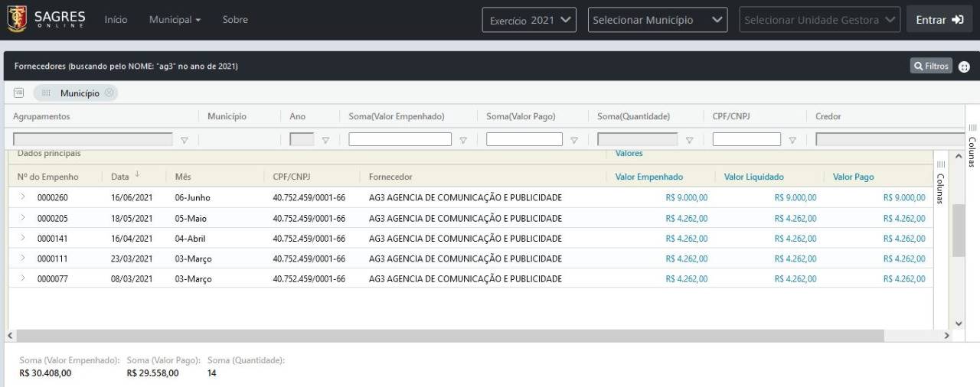Open filter funnel for Soma(Valor Empenhado)

462,140
